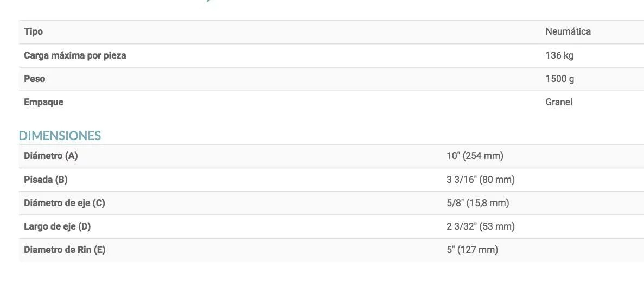Select the 5" (127 mm) value
644x298 pixels.
pyautogui.click(x=472, y=250)
